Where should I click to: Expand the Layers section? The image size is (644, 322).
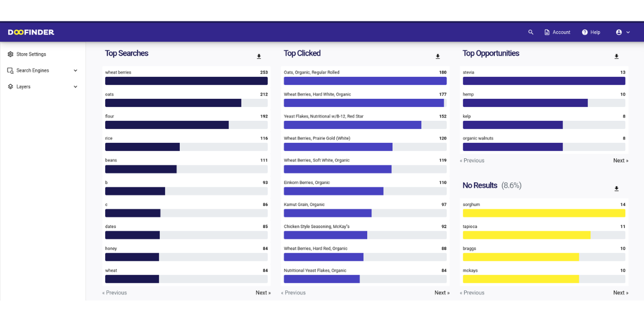click(75, 86)
